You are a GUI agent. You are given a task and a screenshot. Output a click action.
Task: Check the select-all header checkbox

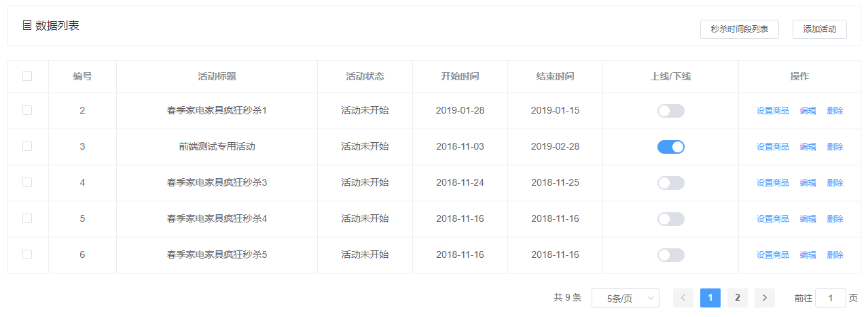click(27, 76)
